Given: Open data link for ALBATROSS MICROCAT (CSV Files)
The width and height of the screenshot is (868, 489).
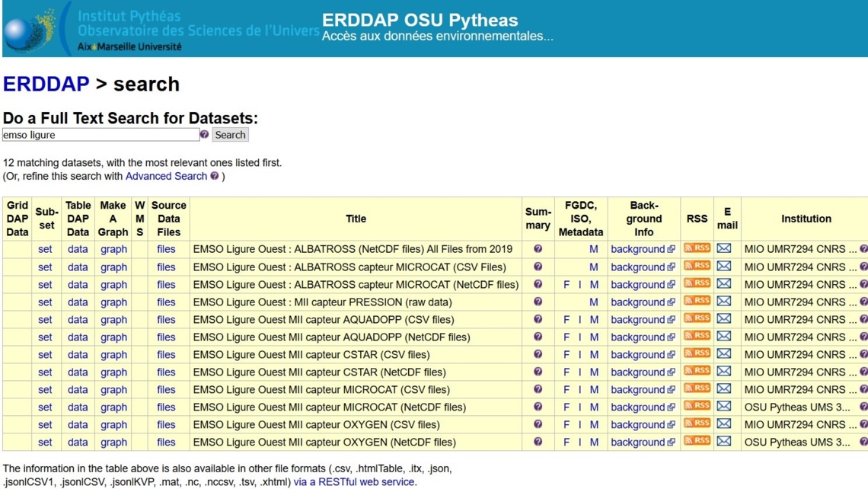Looking at the screenshot, I should point(78,267).
